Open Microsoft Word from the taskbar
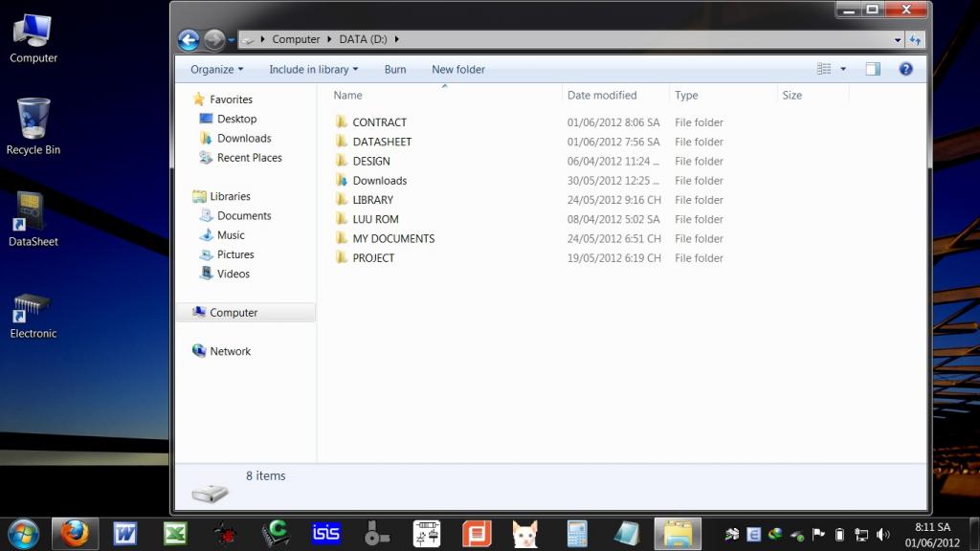980x551 pixels. [125, 534]
